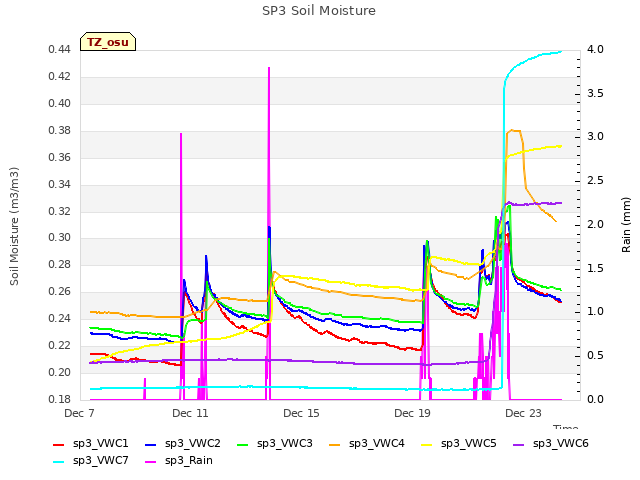640x480 pixels.
Task: Click the orange sp3_VWC4 legend color marker
Action: coord(335,444)
